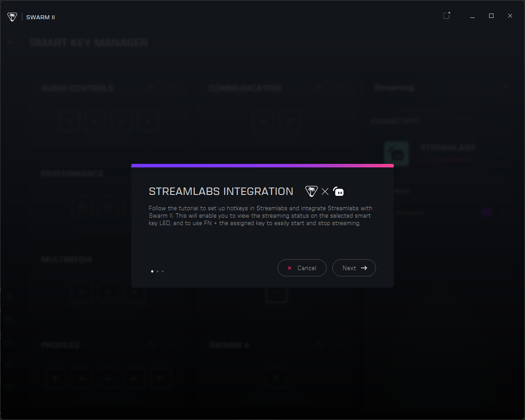The height and width of the screenshot is (420, 525).
Task: Maximize the Swarm II window
Action: 491,16
